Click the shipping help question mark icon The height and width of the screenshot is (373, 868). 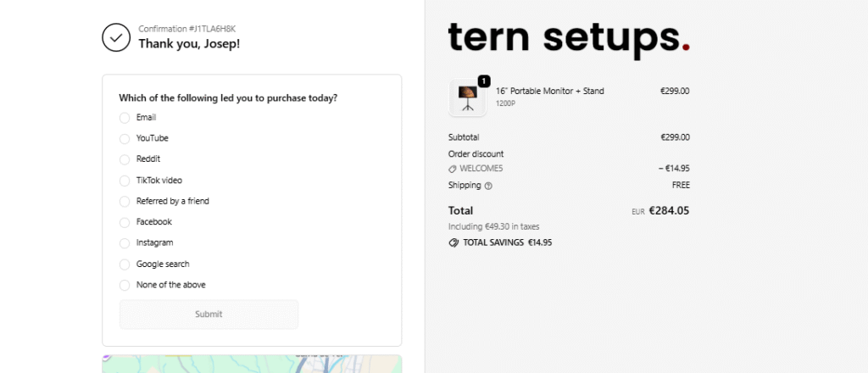[x=488, y=186]
